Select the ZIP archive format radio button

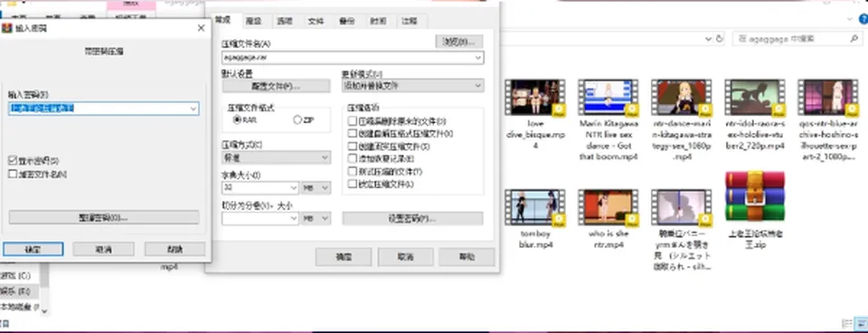297,119
